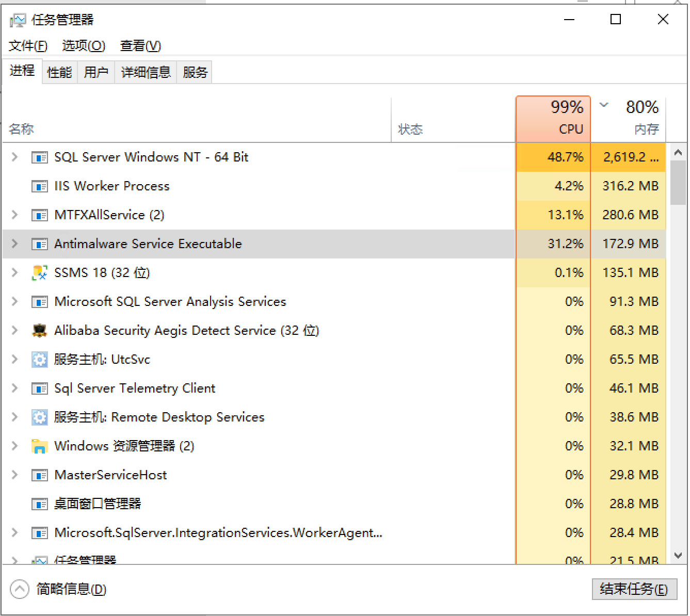
Task: Expand Antimalware Service Executable row
Action: pos(15,244)
